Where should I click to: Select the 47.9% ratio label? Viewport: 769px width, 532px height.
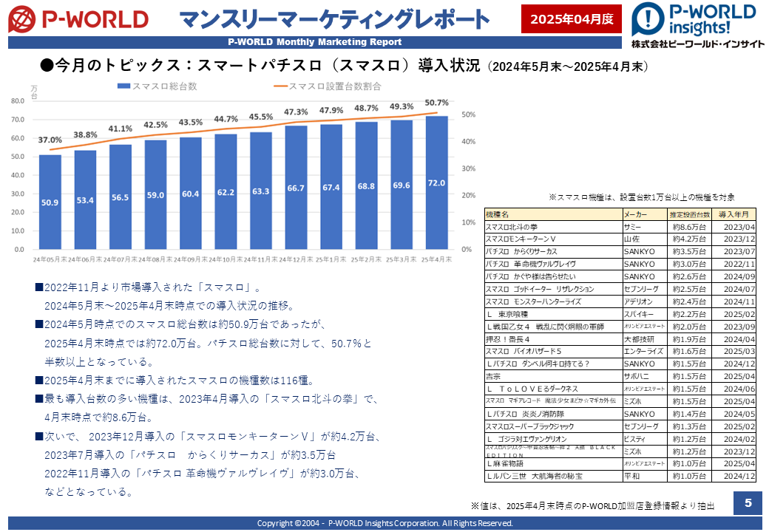(x=331, y=111)
